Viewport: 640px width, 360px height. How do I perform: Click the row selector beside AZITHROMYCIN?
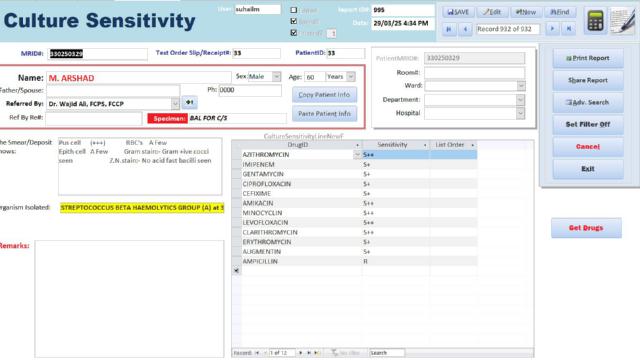click(x=236, y=155)
